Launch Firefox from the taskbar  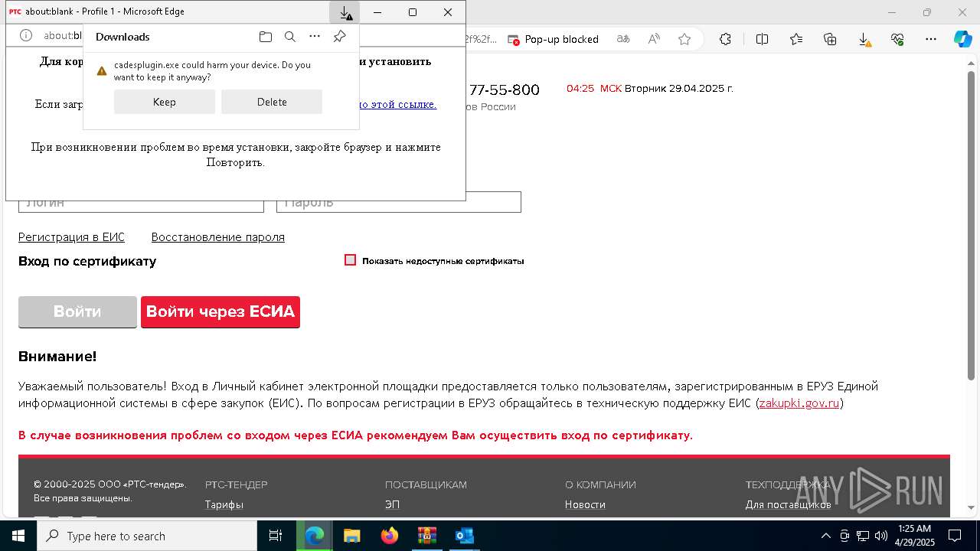pyautogui.click(x=389, y=536)
